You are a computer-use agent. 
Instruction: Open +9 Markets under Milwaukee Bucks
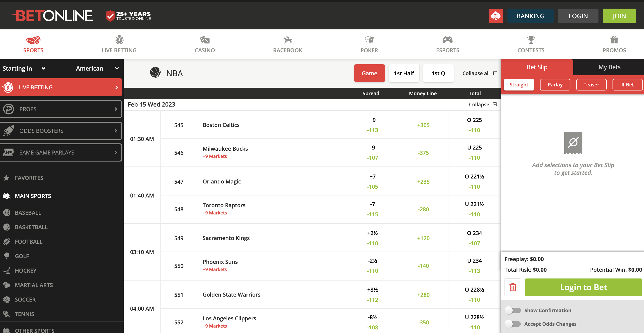point(214,156)
